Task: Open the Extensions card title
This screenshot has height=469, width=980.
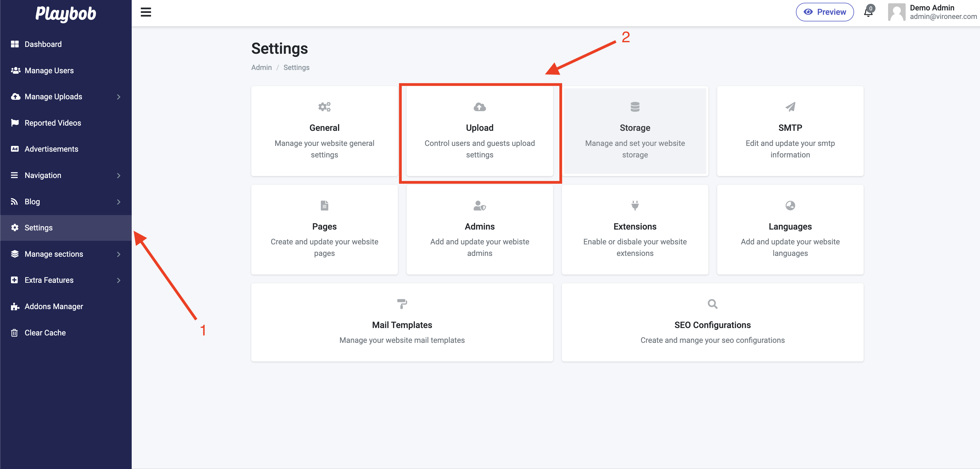Action: pyautogui.click(x=635, y=226)
